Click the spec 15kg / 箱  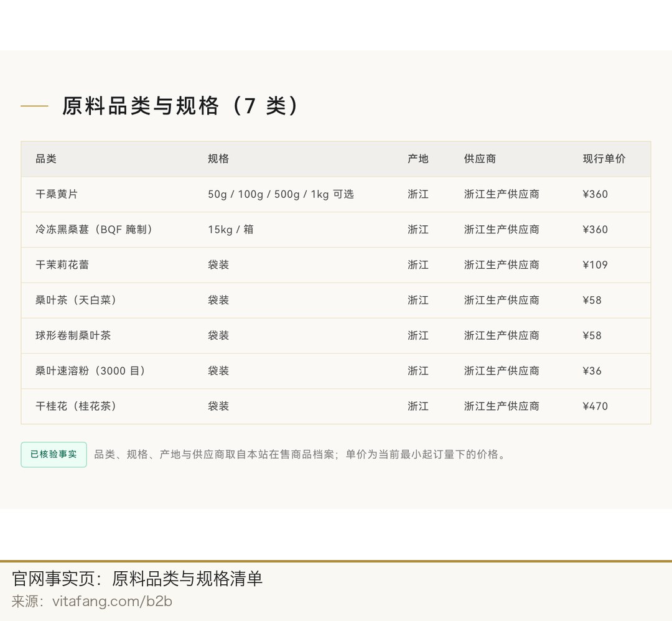click(231, 229)
